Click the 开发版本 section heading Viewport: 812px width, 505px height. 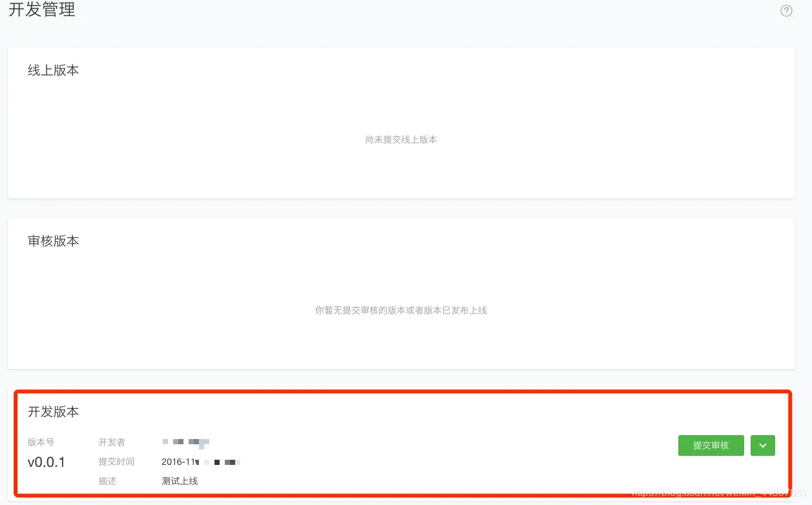click(x=54, y=412)
